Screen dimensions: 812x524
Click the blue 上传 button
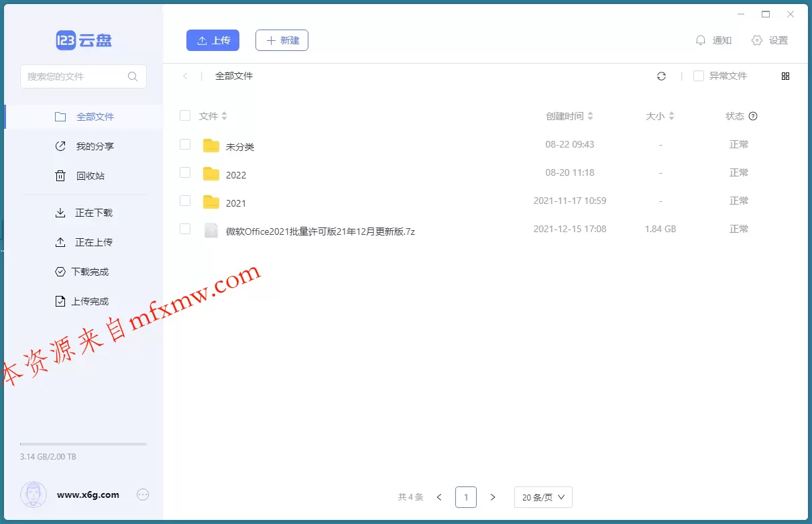(x=213, y=40)
